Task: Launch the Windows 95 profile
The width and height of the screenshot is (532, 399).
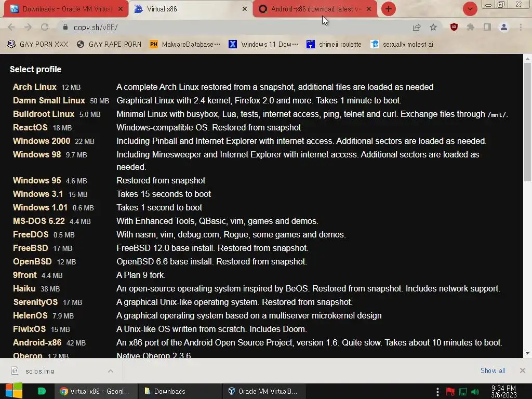Action: click(37, 180)
